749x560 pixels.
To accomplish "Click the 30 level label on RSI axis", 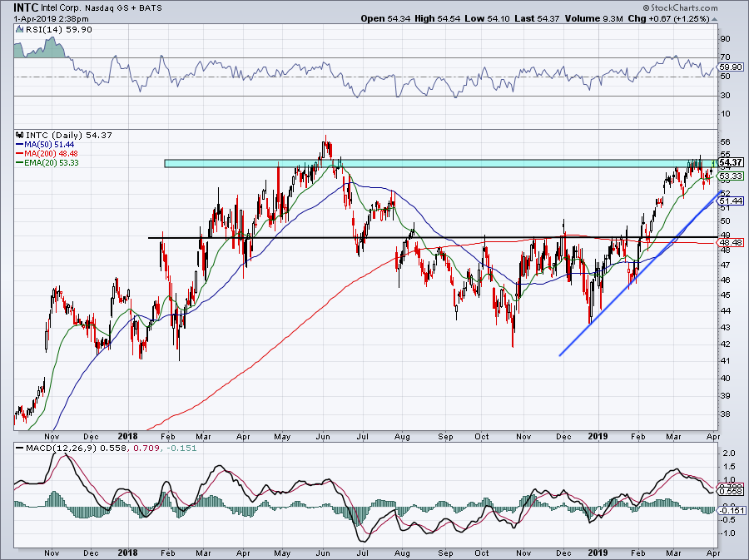I will point(725,96).
